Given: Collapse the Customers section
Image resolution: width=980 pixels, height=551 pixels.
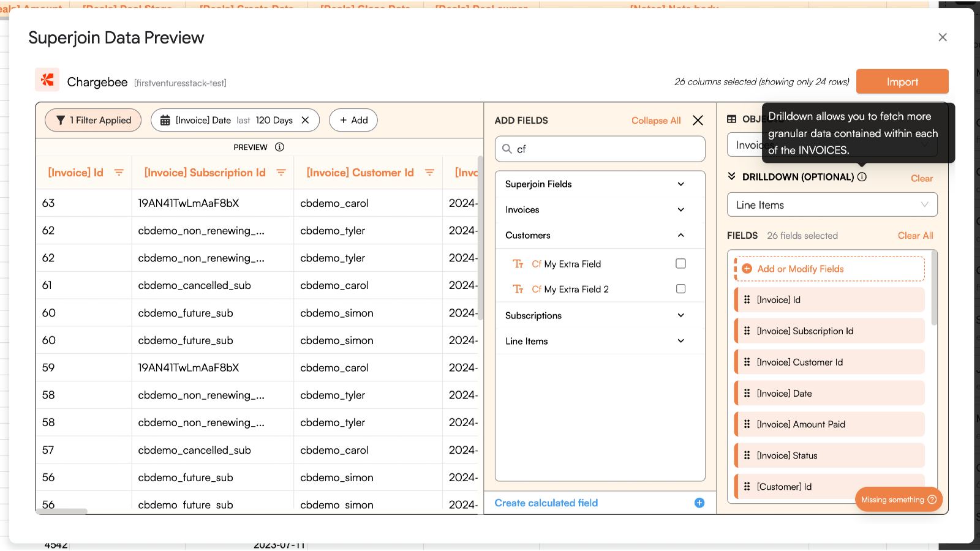Looking at the screenshot, I should pos(680,235).
